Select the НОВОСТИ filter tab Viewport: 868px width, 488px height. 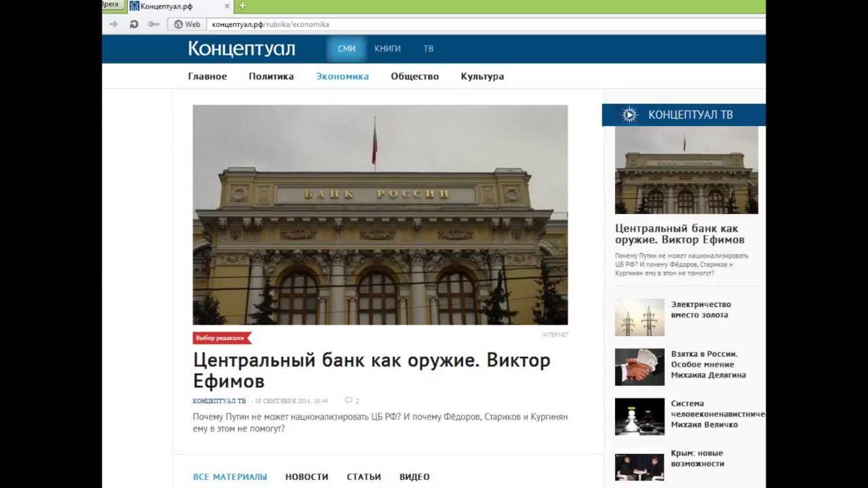coord(307,477)
